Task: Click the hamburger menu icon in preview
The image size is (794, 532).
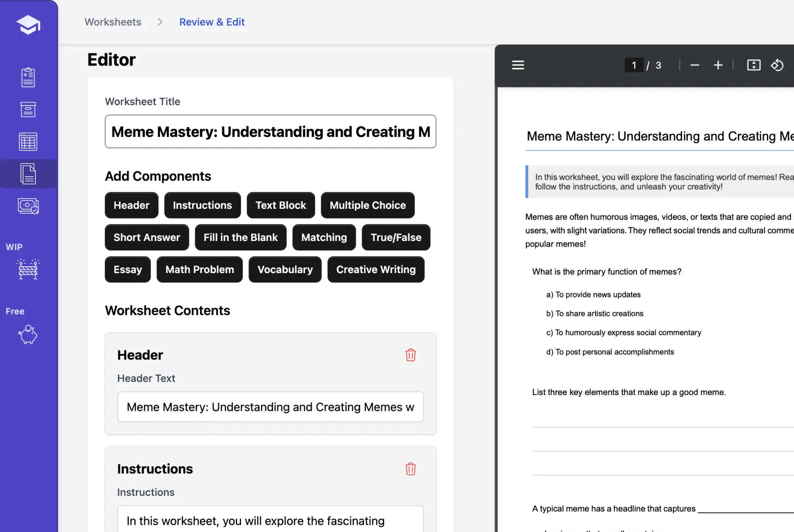Action: click(518, 65)
